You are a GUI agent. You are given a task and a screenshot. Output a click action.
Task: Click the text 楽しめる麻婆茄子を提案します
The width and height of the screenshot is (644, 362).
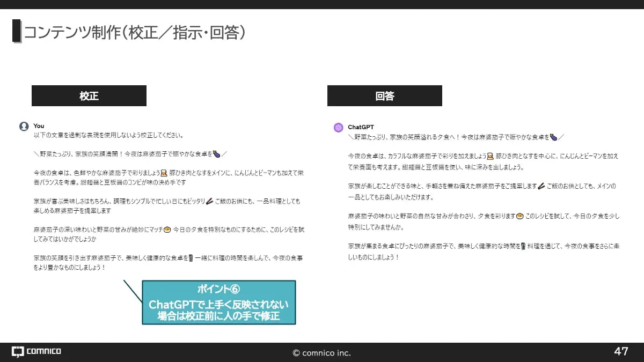pos(71,211)
